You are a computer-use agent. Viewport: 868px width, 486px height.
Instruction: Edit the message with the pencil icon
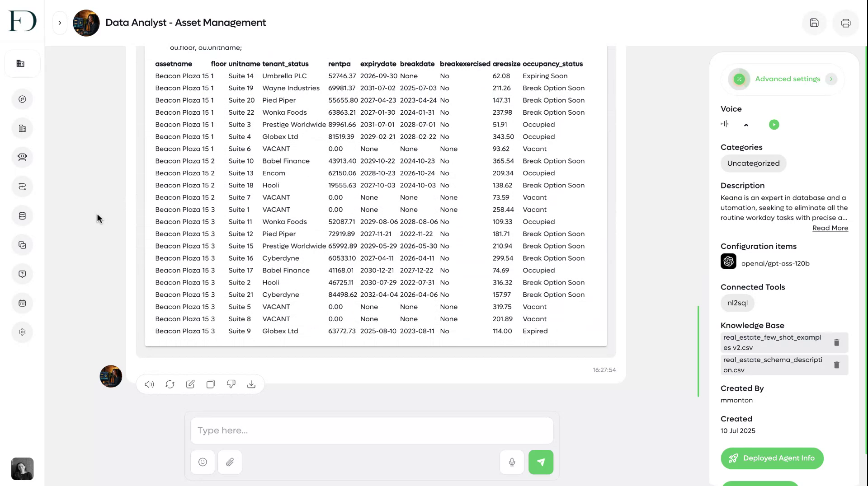190,384
